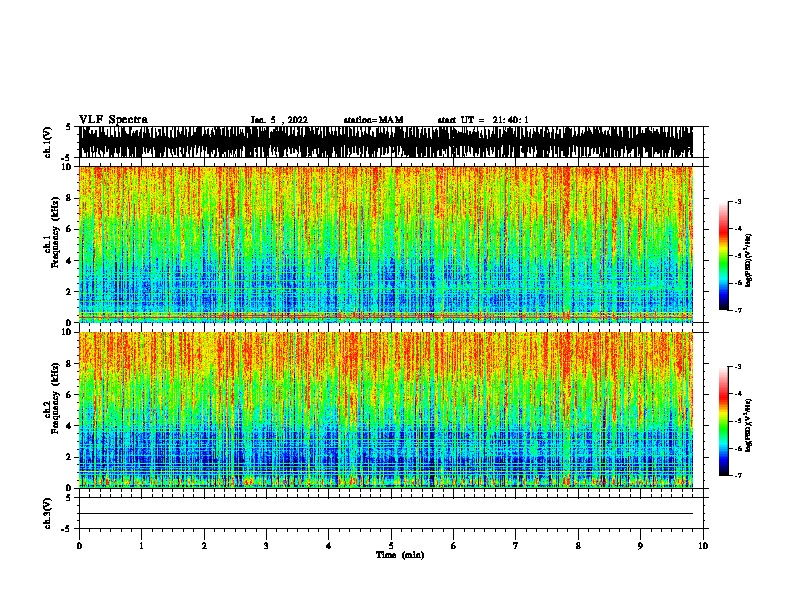
Task: Click time axis tick label 1
Action: click(141, 546)
